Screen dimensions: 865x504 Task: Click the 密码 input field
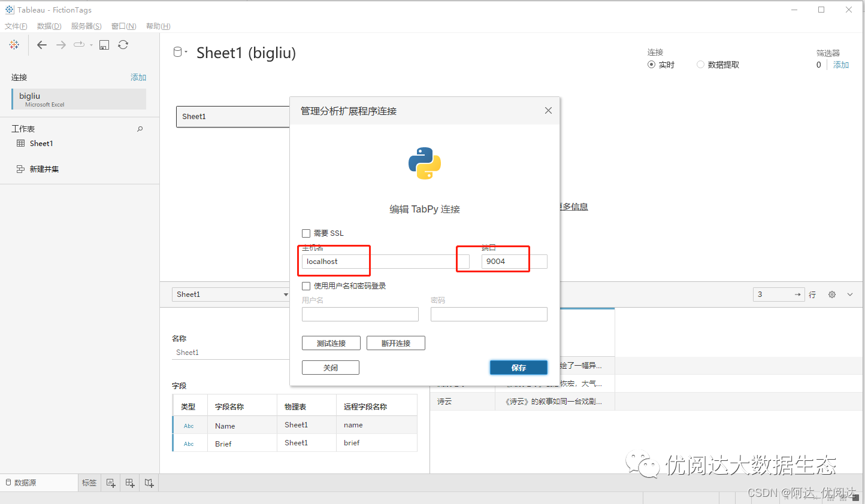(489, 314)
